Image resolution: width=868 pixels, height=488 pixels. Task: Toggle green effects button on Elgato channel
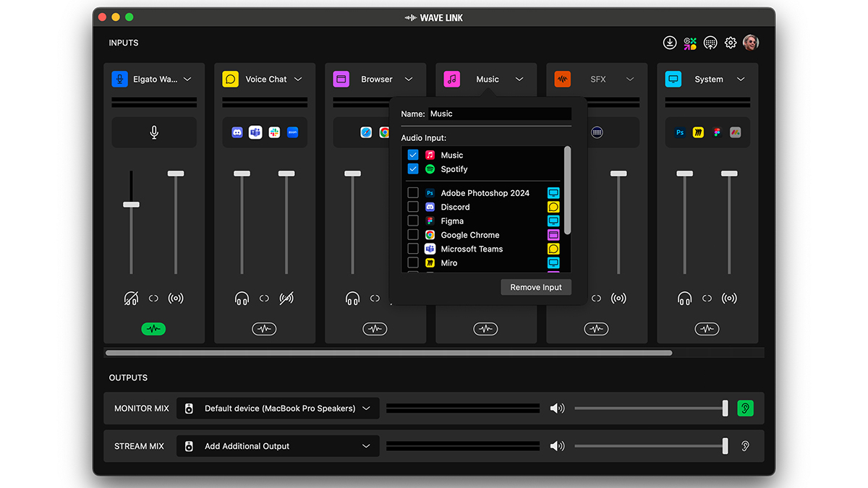tap(153, 329)
